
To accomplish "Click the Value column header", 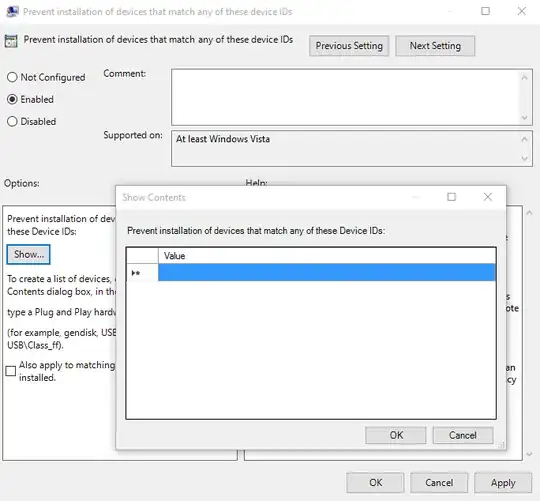I will click(x=327, y=256).
